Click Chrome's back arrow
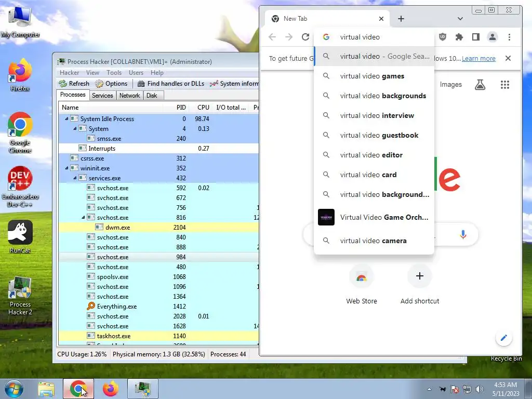The image size is (532, 399). pyautogui.click(x=272, y=37)
